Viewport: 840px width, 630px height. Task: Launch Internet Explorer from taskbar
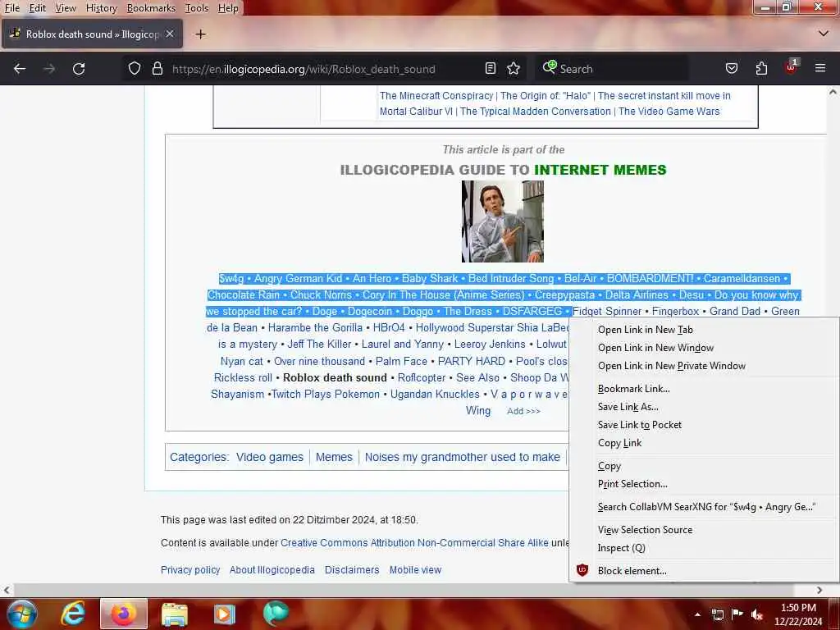73,614
